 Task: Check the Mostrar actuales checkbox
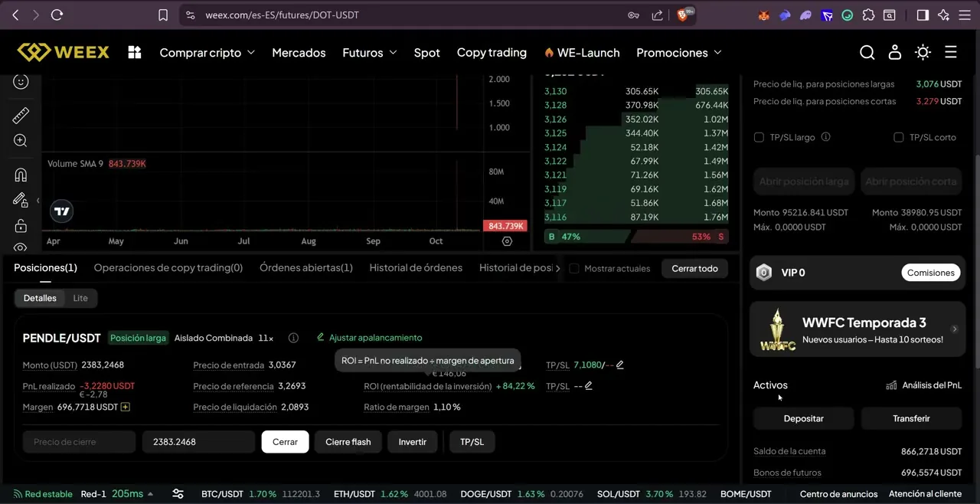click(574, 268)
